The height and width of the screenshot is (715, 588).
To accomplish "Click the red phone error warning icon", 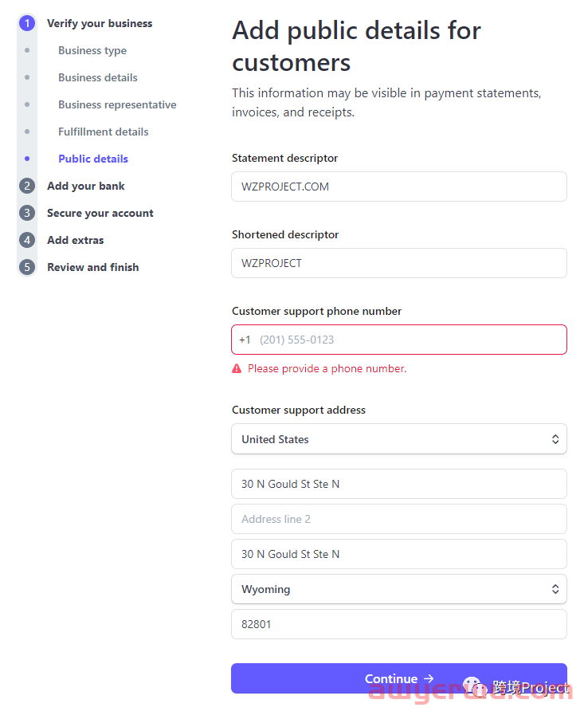I will tap(237, 368).
